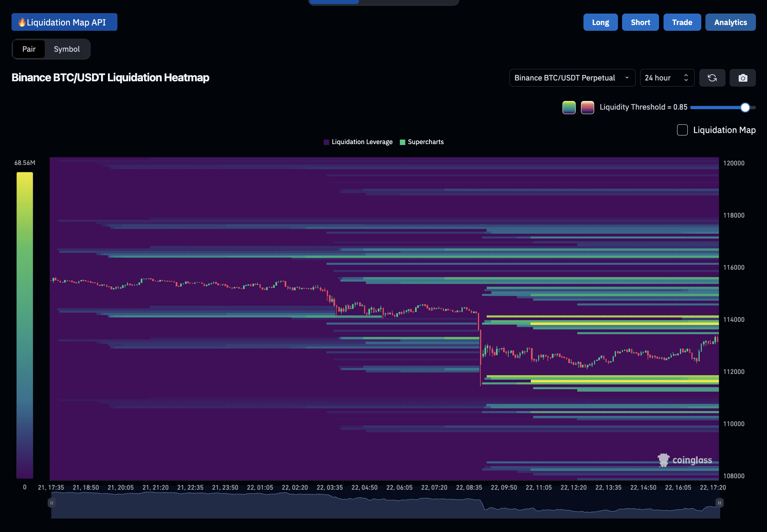Select the green-blue heatmap color scheme
Viewport: 767px width, 532px height.
pyautogui.click(x=569, y=108)
